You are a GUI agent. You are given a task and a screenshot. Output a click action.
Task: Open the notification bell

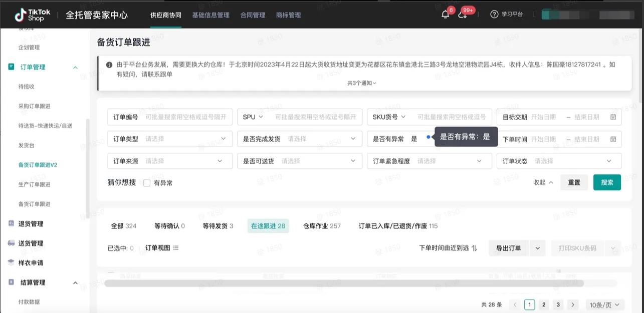445,15
